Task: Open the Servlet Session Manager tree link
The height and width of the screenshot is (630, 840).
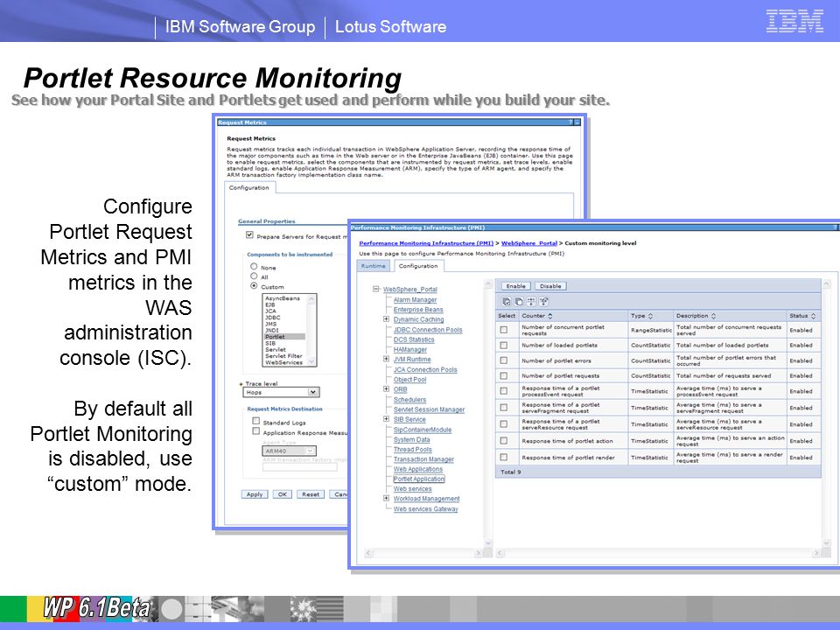Action: click(429, 409)
